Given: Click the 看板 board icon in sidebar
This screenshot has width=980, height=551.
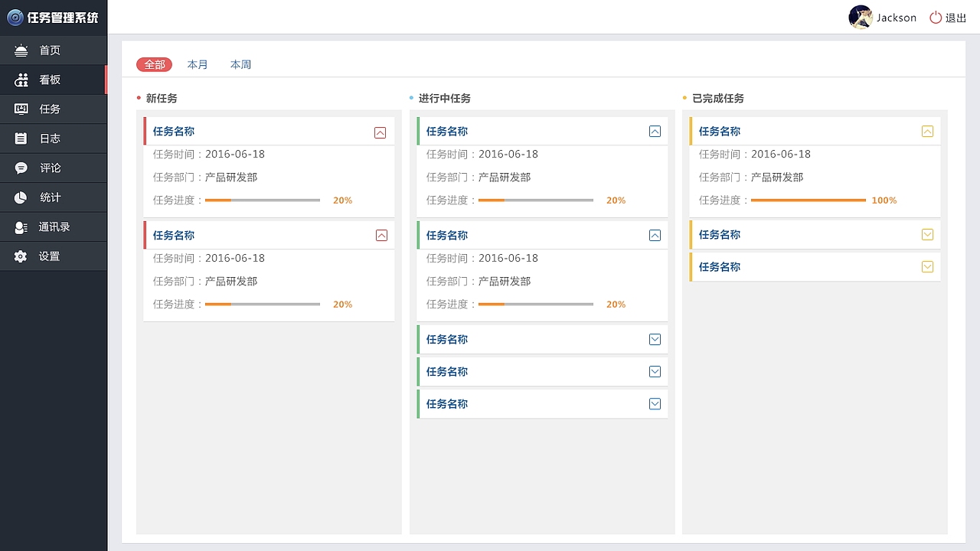Looking at the screenshot, I should tap(21, 80).
